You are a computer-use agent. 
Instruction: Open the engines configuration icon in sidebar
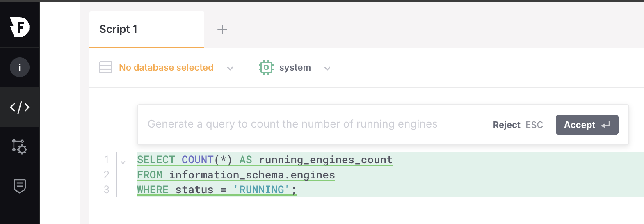tap(20, 147)
